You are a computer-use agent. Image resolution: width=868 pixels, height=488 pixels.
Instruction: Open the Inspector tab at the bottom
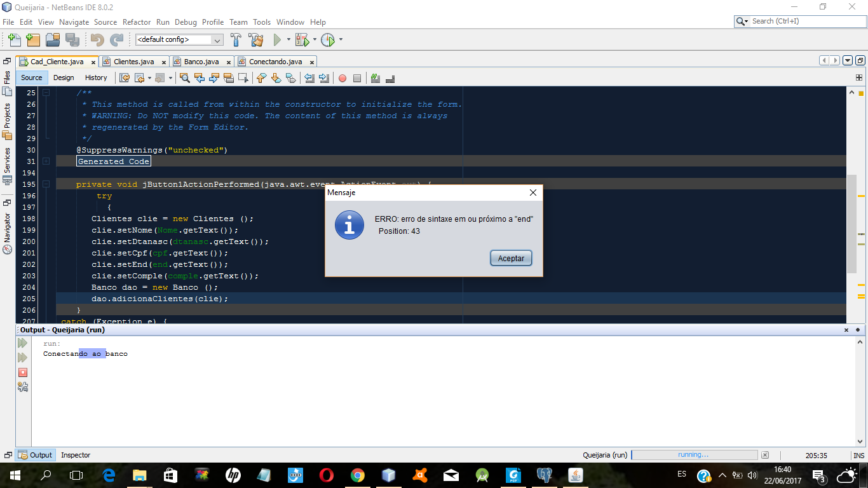point(76,455)
